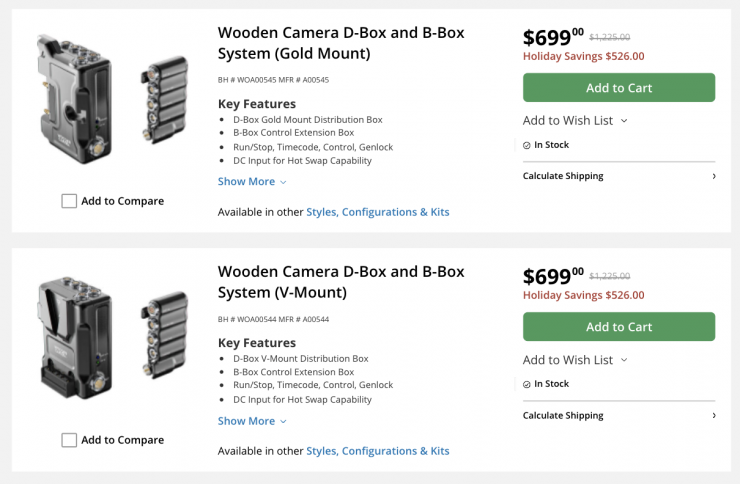Open Add to Wish List dropdown, Gold Mount
The image size is (740, 484).
pyautogui.click(x=575, y=121)
